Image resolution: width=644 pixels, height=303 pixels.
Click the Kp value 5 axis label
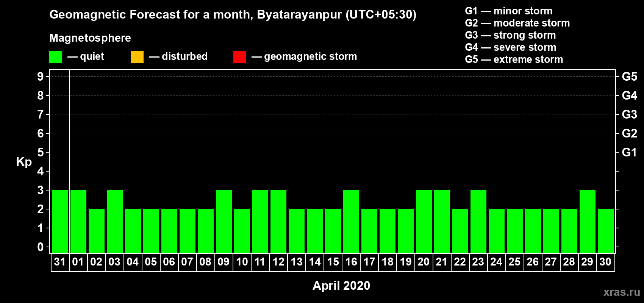[x=41, y=152]
